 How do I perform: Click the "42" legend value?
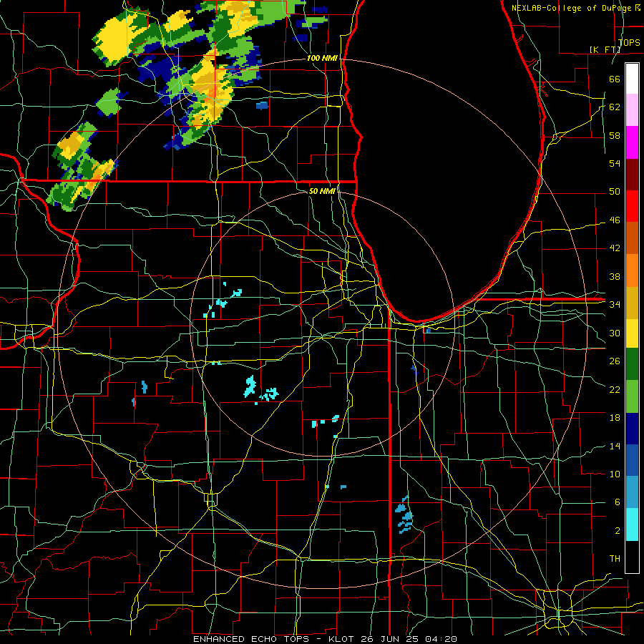pyautogui.click(x=615, y=248)
